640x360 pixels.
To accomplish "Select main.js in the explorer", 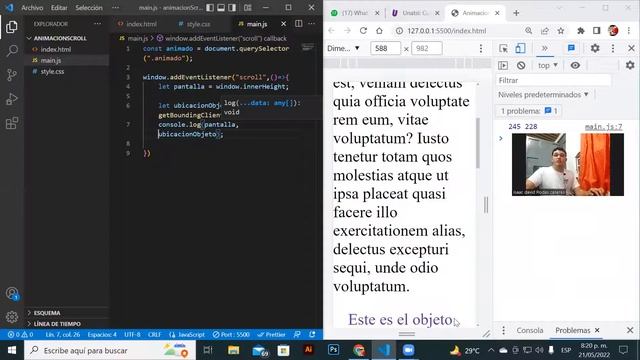I will point(51,60).
